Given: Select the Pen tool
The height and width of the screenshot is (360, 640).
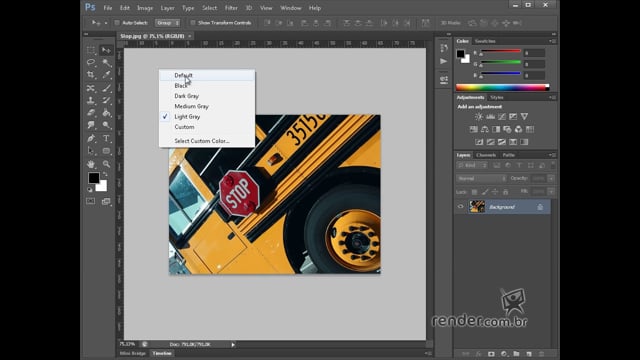Looking at the screenshot, I should click(x=91, y=138).
